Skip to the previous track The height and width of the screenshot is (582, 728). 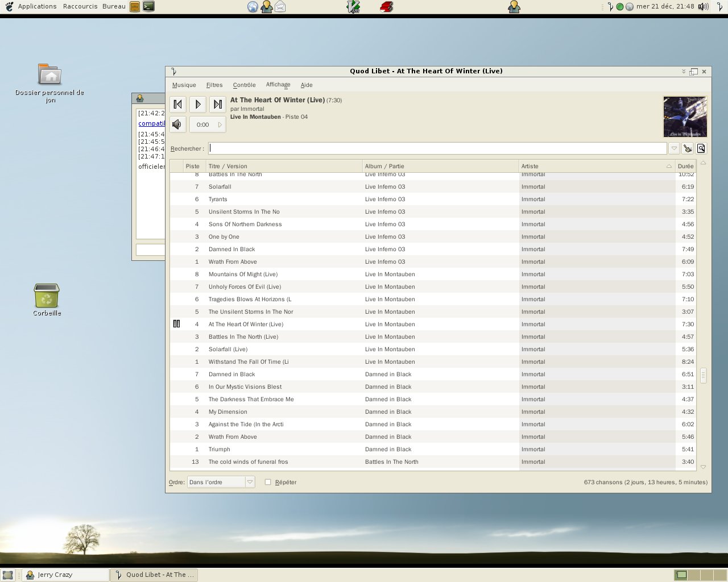pyautogui.click(x=178, y=104)
